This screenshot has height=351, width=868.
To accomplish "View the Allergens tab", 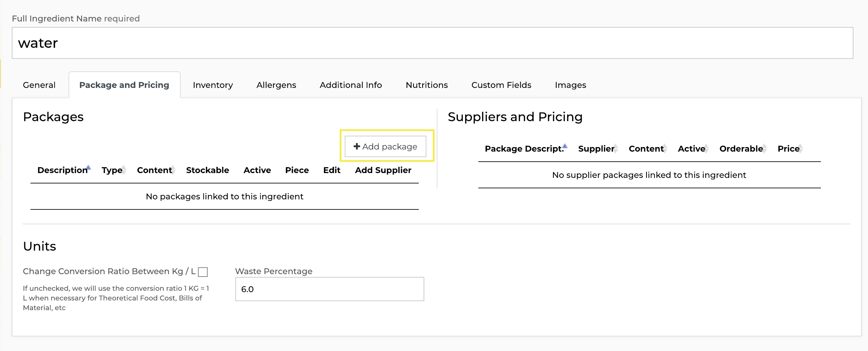I will (x=276, y=85).
